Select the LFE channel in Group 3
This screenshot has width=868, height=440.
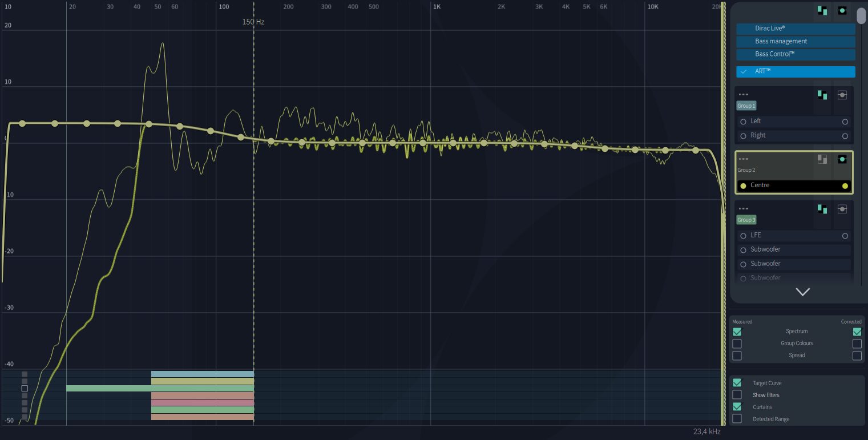[x=794, y=236]
